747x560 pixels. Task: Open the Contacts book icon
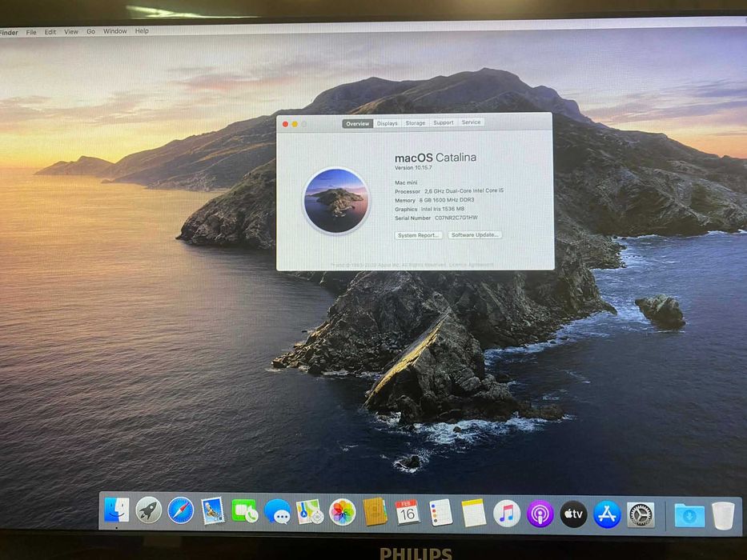375,512
